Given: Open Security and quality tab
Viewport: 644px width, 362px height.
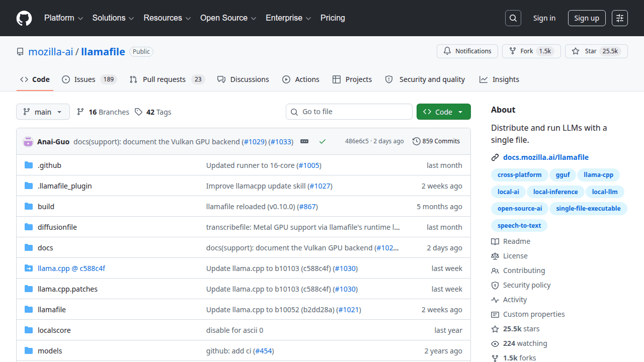Looking at the screenshot, I should coord(425,79).
